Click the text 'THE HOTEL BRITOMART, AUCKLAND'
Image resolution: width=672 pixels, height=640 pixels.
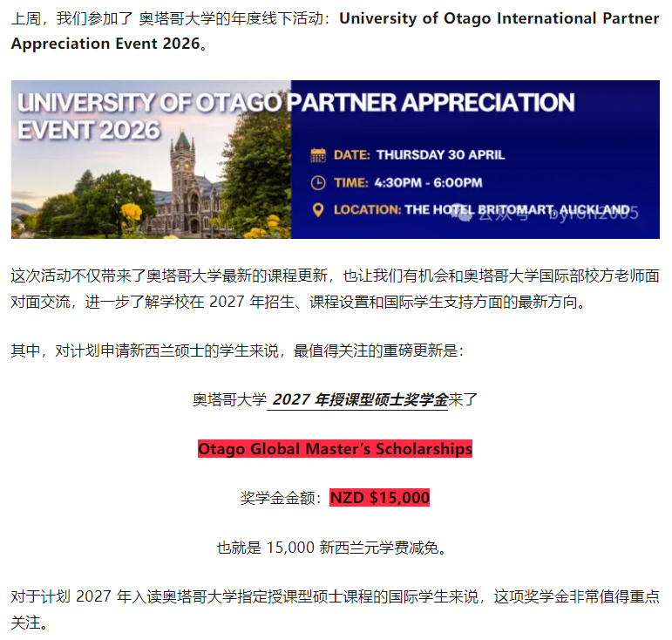click(517, 209)
